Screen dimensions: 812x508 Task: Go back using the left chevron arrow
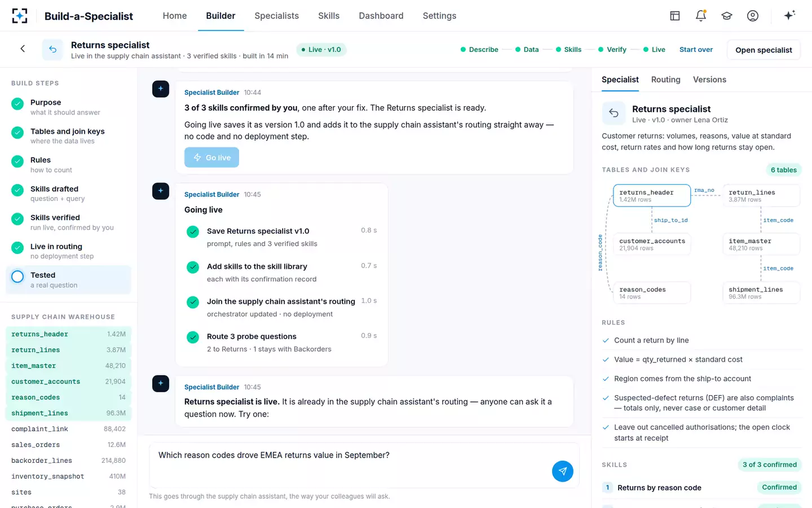click(x=23, y=49)
